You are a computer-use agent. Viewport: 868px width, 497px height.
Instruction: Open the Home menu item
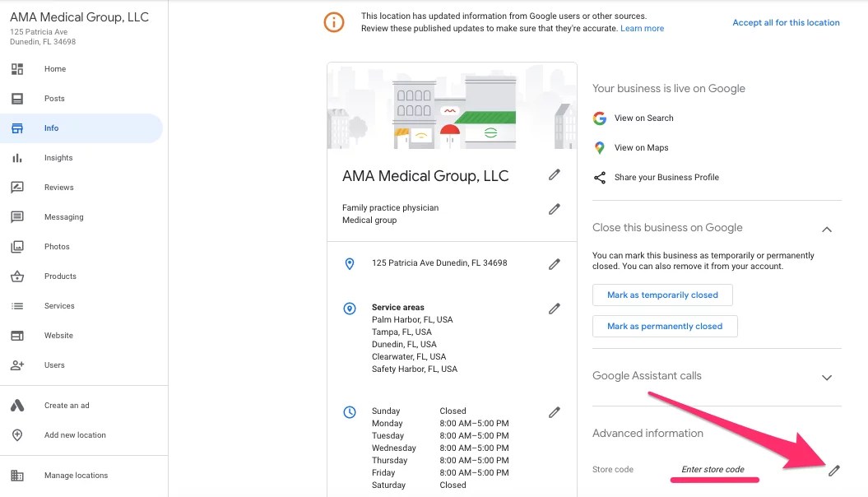pyautogui.click(x=55, y=68)
